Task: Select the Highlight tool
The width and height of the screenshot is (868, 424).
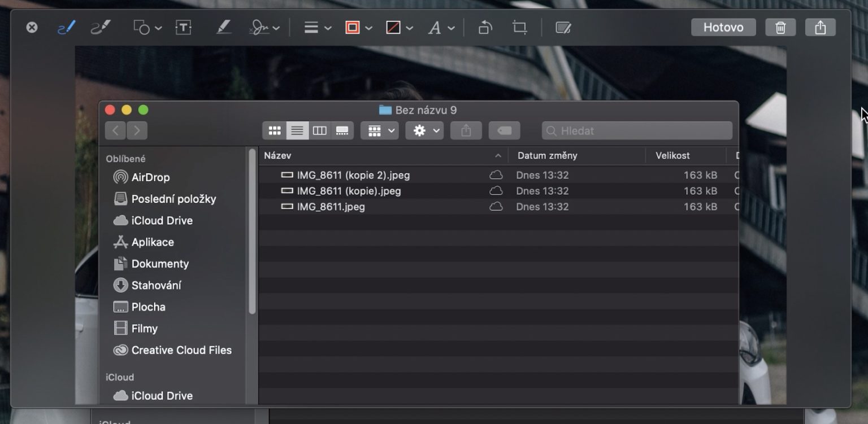Action: (224, 27)
